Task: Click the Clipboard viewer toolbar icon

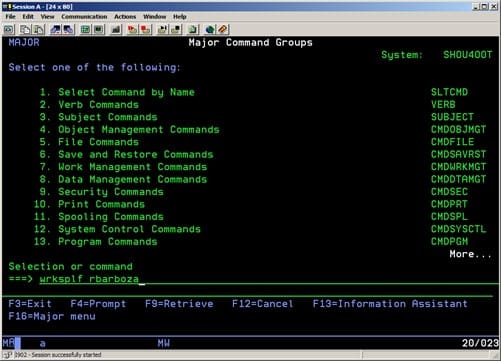Action: click(193, 30)
